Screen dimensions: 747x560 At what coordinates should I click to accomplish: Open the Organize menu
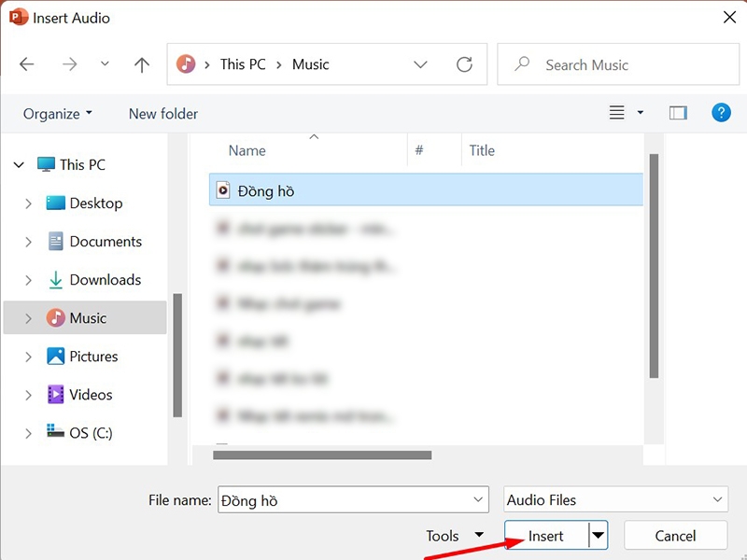(x=57, y=114)
